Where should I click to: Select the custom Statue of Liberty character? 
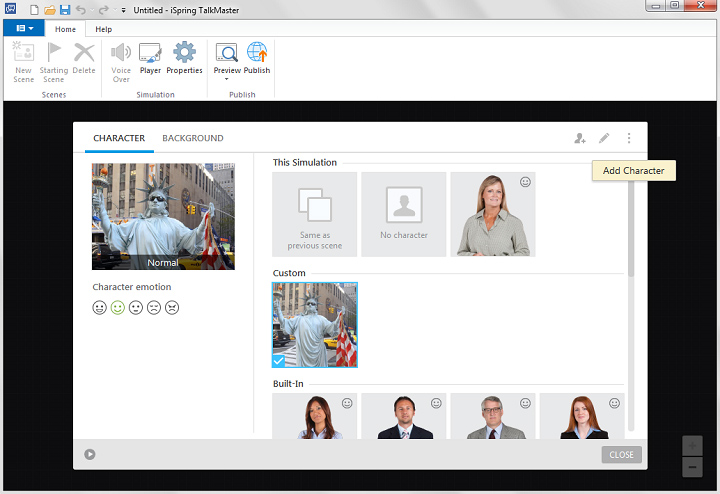click(x=315, y=325)
